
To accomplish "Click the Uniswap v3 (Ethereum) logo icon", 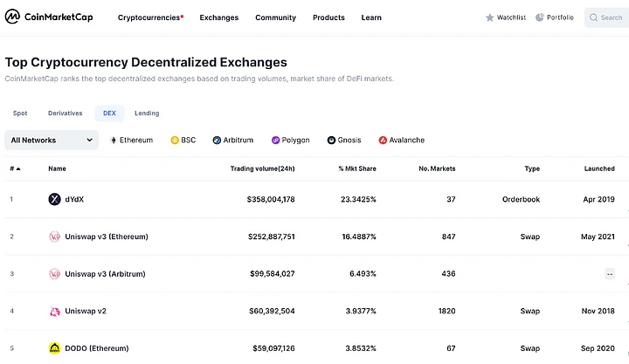I will point(54,237).
